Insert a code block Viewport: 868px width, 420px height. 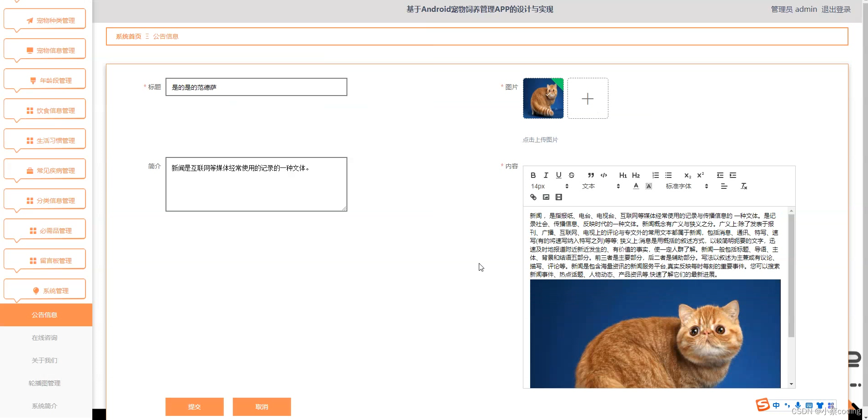tap(604, 175)
